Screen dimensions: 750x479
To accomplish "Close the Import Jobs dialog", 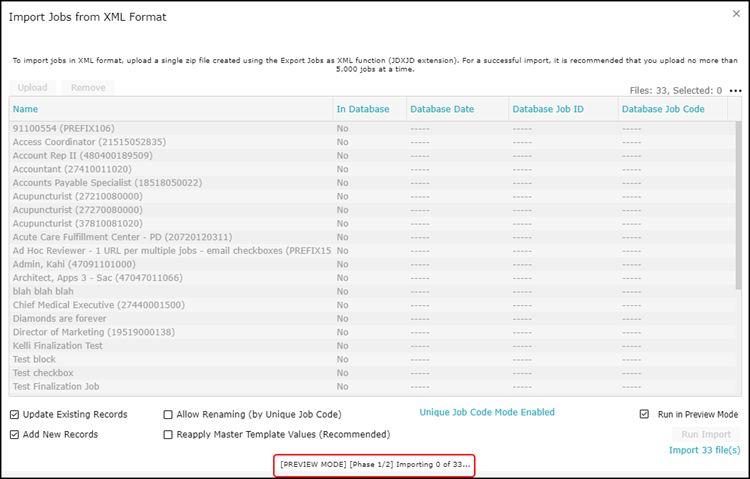I will 728,17.
